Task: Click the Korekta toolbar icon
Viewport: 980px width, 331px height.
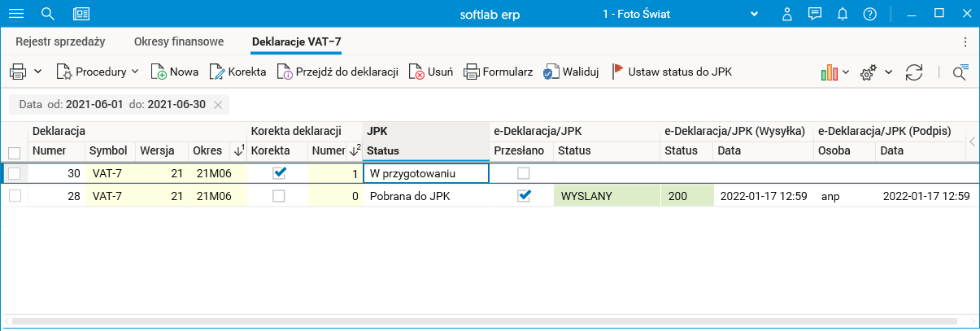Action: pyautogui.click(x=217, y=72)
